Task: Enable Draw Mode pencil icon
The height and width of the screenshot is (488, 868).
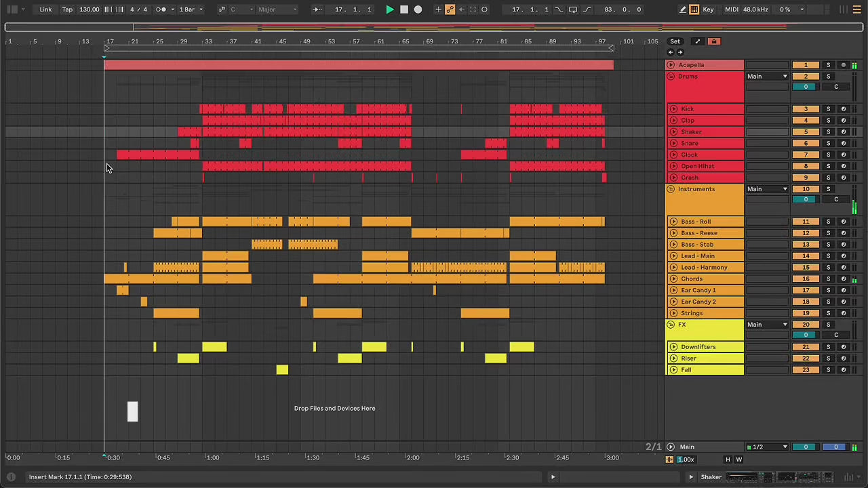Action: [683, 9]
